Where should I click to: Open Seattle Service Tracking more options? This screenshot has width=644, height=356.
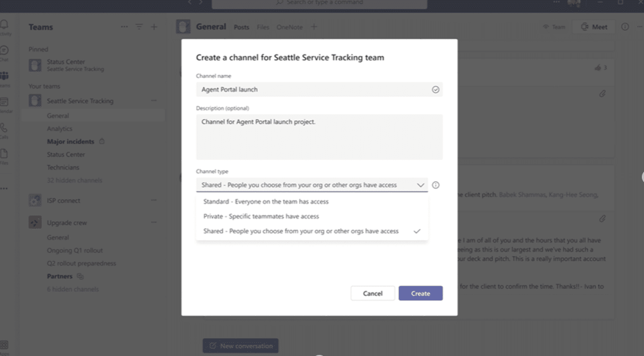tap(154, 101)
